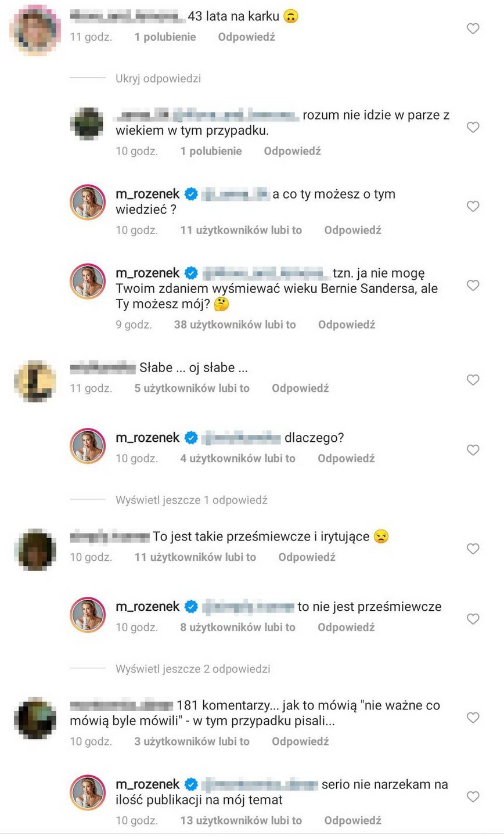This screenshot has width=504, height=836.
Task: Unlike the "a co ty możesz" reply heart
Action: pos(473,206)
